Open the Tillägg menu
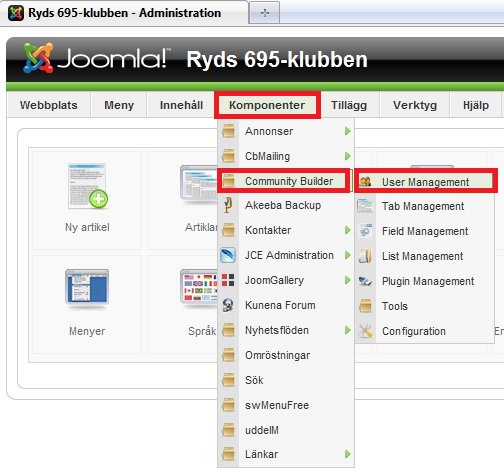Viewport: 504px width, 476px height. pos(349,105)
